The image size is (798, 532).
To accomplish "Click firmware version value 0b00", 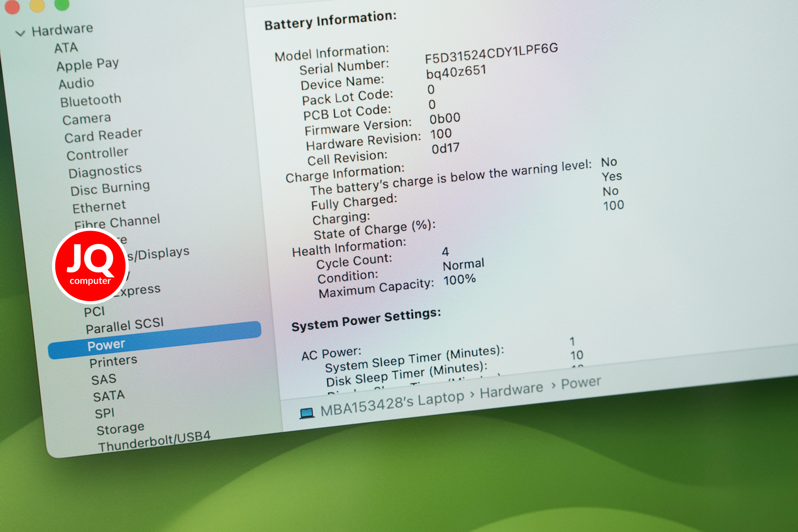I will pos(445,119).
